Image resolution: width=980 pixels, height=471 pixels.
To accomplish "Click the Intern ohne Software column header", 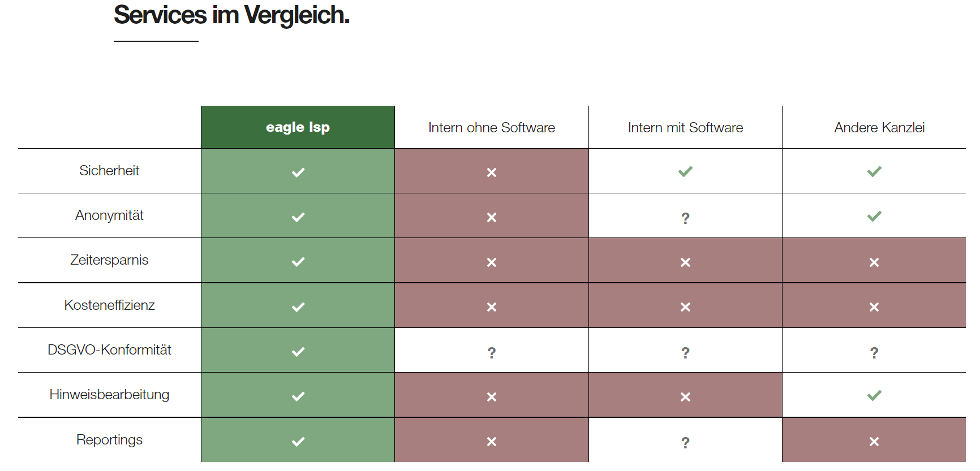I will [x=491, y=128].
